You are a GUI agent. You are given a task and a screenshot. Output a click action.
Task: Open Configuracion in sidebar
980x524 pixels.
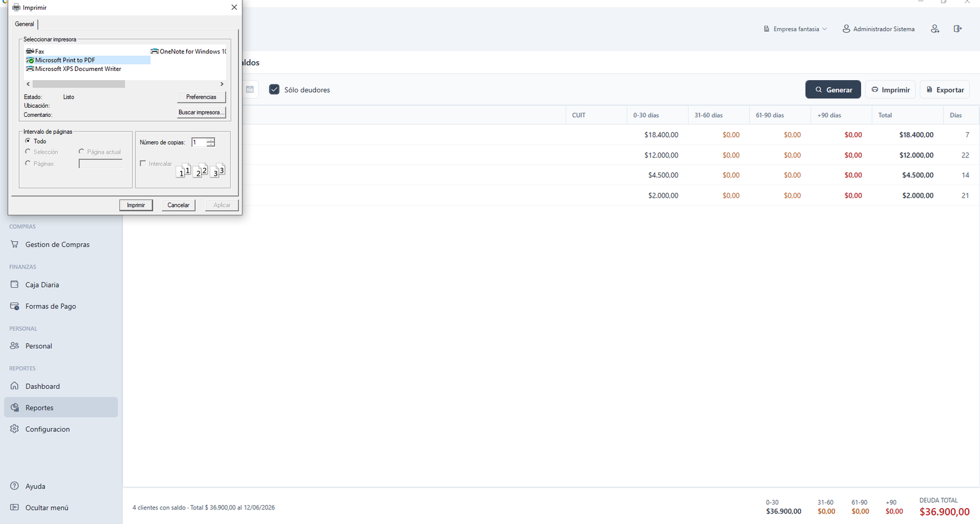coord(61,429)
